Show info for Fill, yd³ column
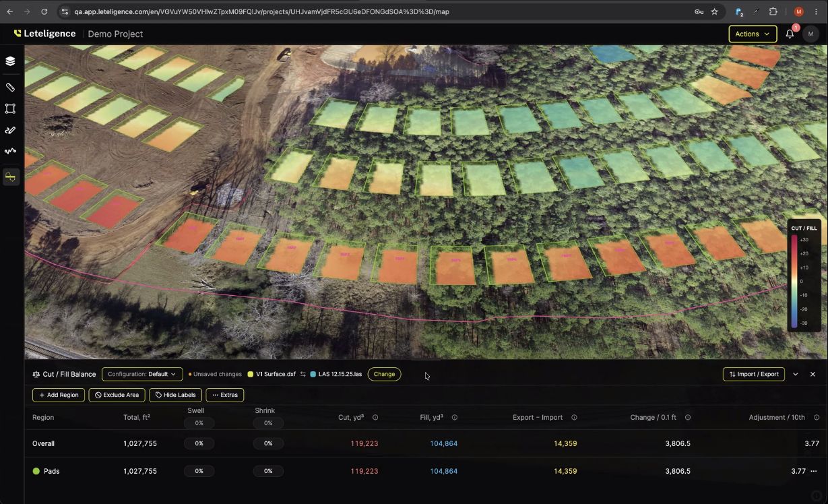The width and height of the screenshot is (828, 504). click(x=455, y=418)
